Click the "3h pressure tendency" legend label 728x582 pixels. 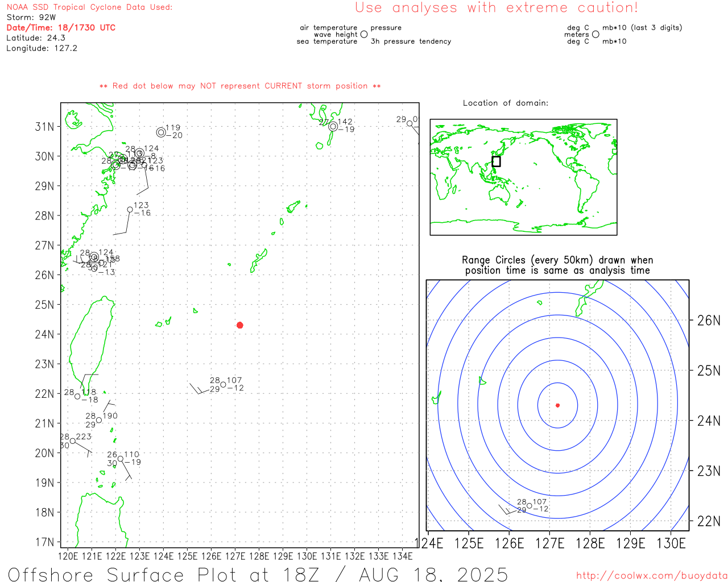(x=411, y=41)
